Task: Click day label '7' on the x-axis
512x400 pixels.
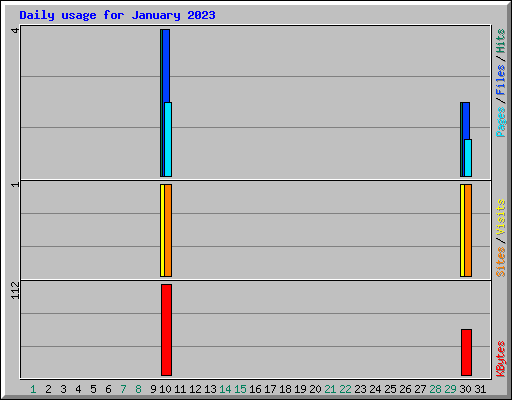Action: [x=123, y=389]
